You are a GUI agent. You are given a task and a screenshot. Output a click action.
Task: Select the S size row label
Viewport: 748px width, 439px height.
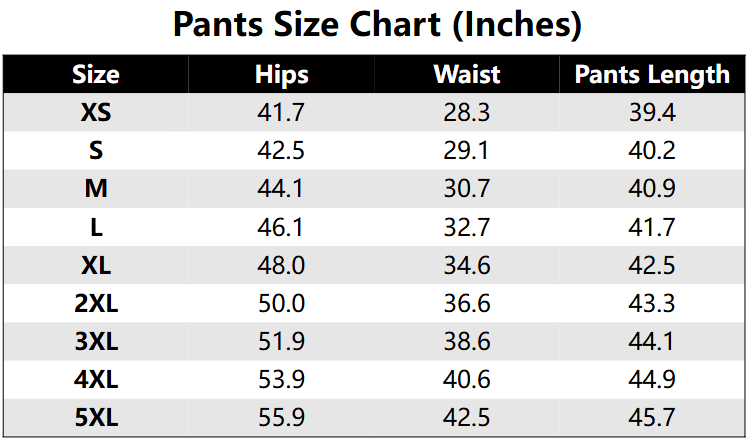click(x=96, y=151)
